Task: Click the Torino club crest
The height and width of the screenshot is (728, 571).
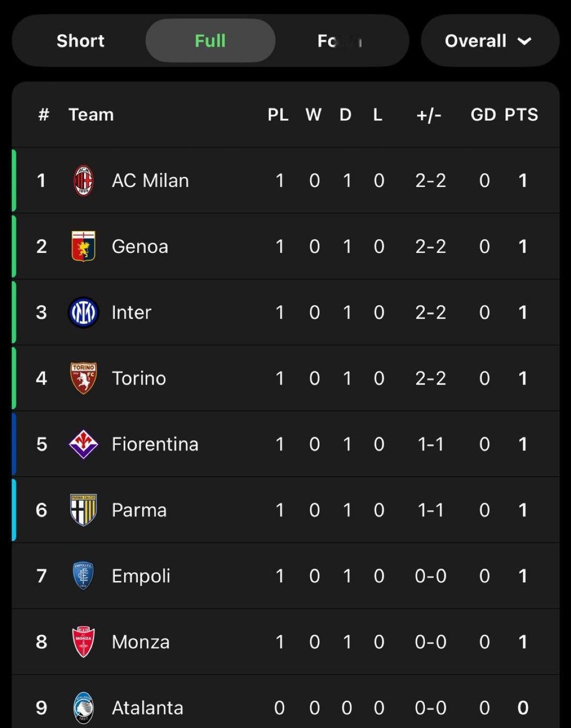Action: coord(84,378)
